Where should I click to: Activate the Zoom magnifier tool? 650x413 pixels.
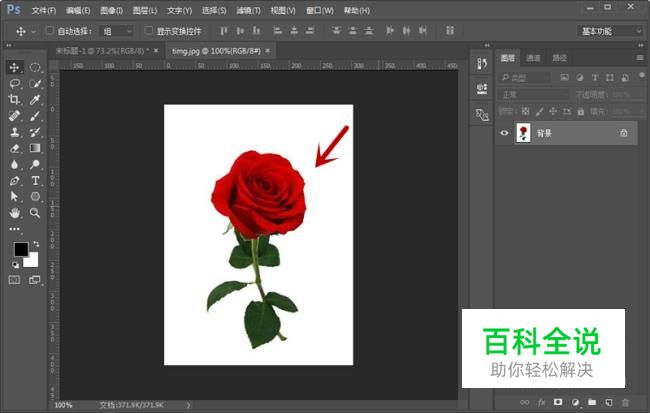(35, 213)
